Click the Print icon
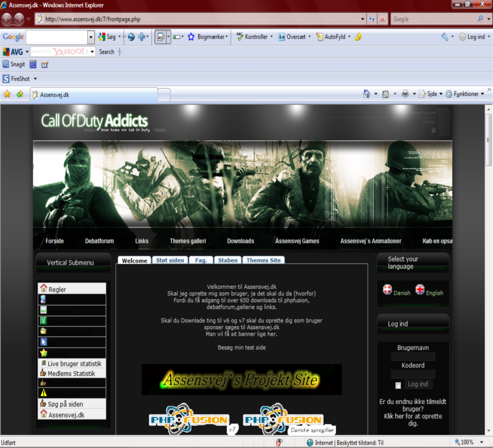Viewport: 493px width, 448px height. 405,94
